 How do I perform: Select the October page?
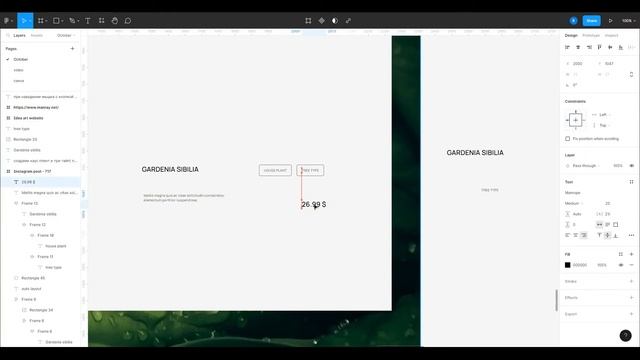[21, 59]
